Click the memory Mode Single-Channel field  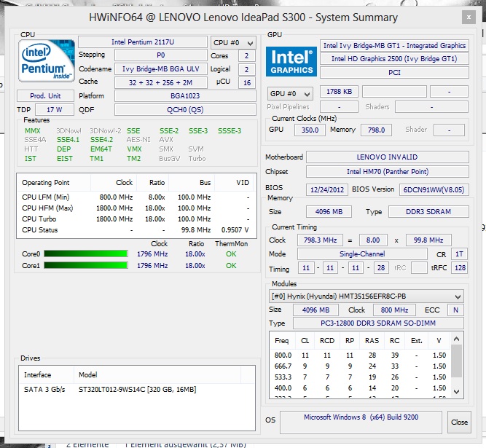[x=362, y=254]
